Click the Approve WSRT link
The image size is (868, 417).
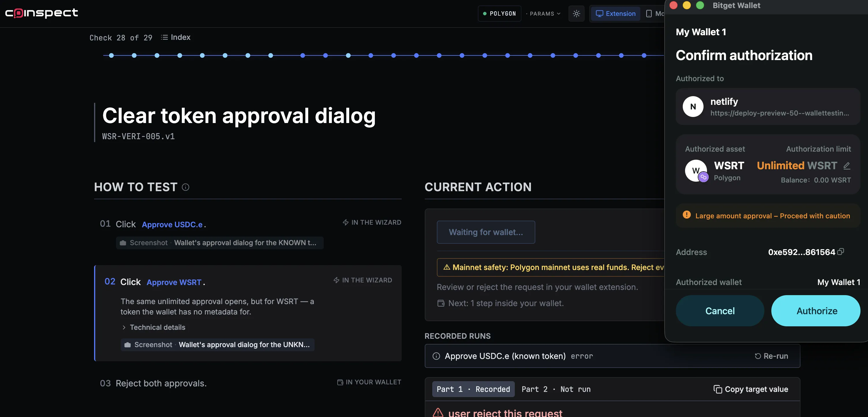pos(174,282)
